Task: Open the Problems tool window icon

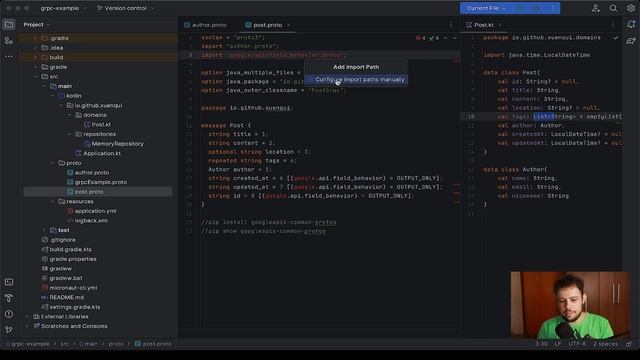Action: [9, 314]
